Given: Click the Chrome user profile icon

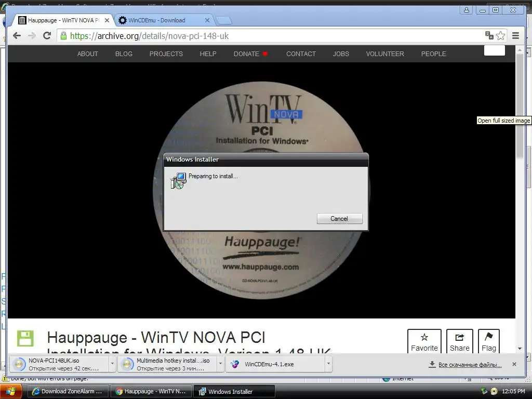Looking at the screenshot, I should (x=467, y=10).
